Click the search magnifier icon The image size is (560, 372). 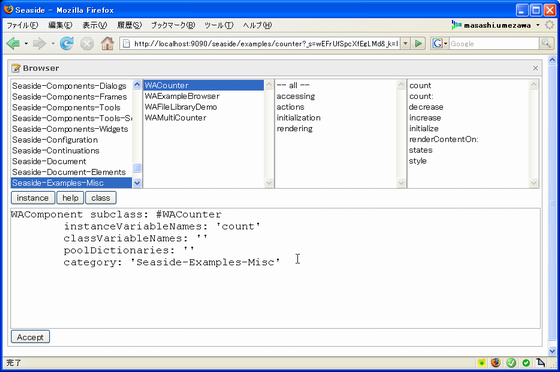[x=546, y=44]
